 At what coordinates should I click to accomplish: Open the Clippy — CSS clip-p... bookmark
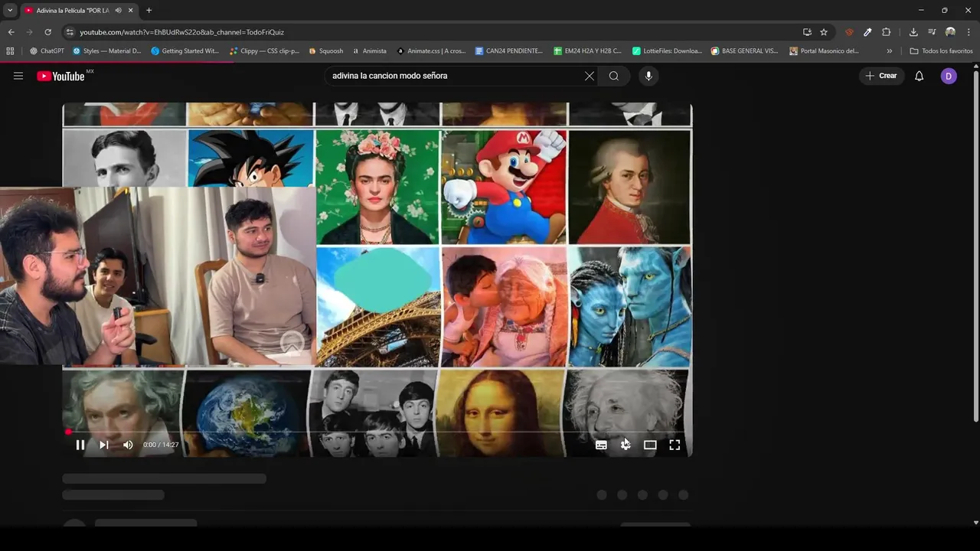click(x=265, y=51)
